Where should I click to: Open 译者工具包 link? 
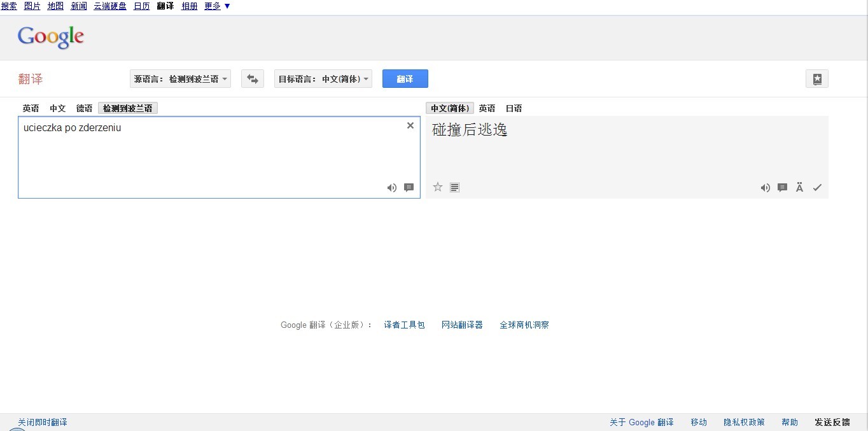click(404, 325)
